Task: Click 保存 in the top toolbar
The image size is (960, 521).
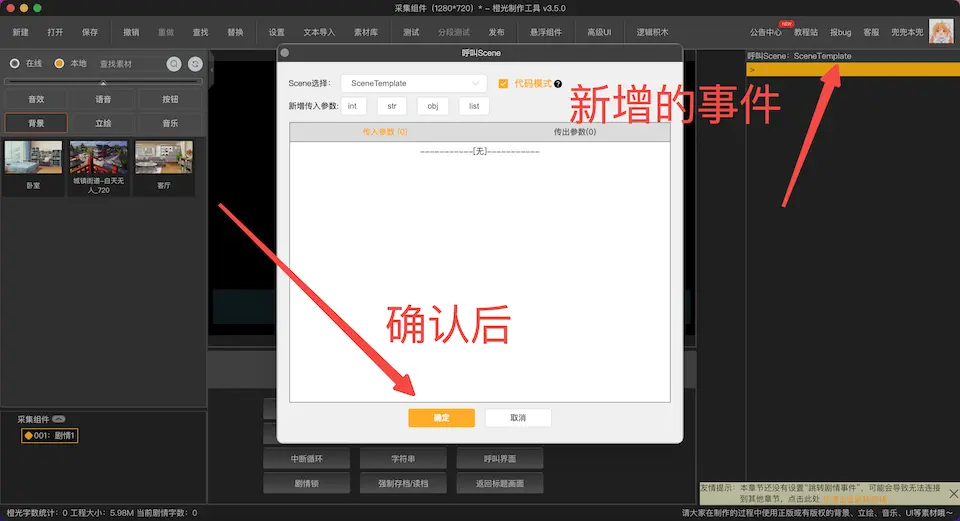Action: (x=90, y=32)
